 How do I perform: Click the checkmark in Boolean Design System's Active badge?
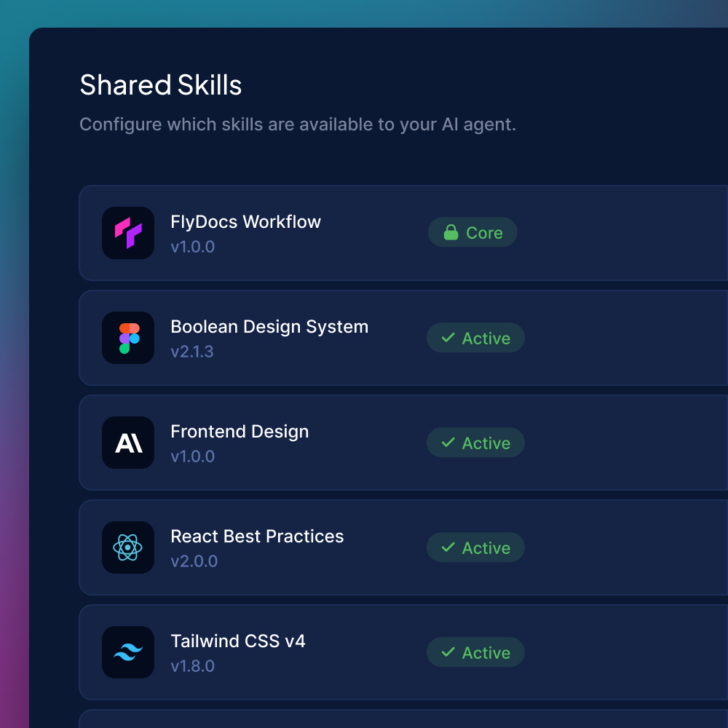coord(448,338)
